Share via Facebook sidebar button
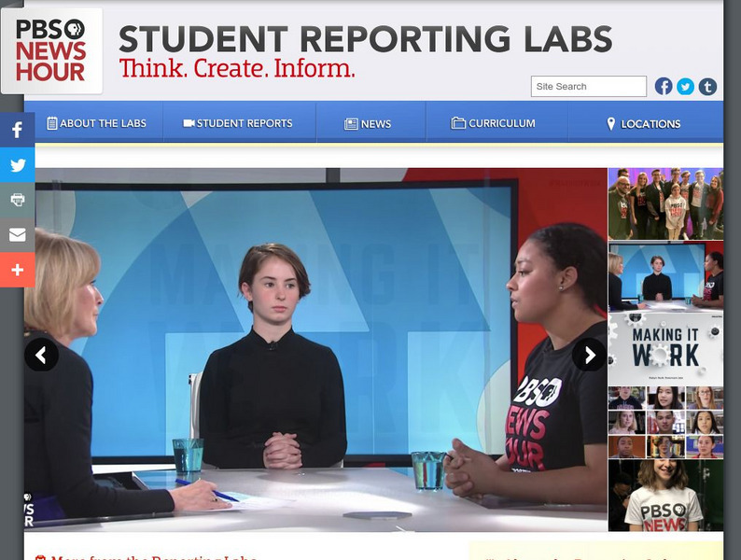The height and width of the screenshot is (560, 741). (18, 130)
